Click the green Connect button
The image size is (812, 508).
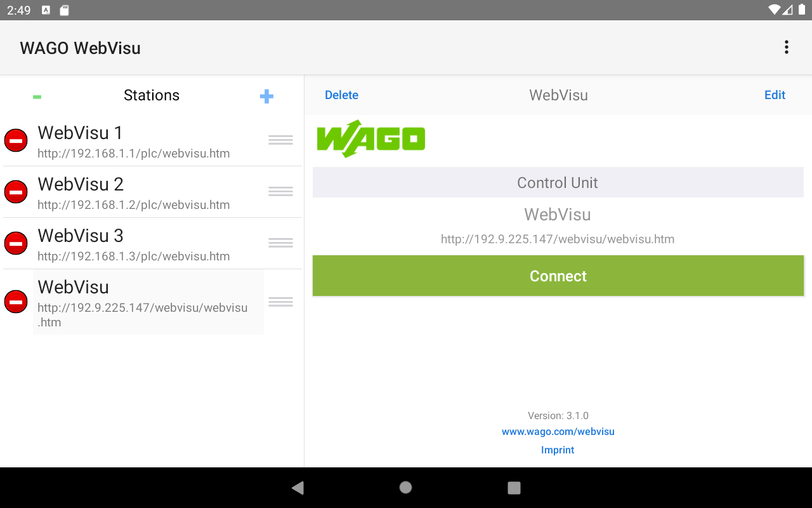[x=558, y=276]
